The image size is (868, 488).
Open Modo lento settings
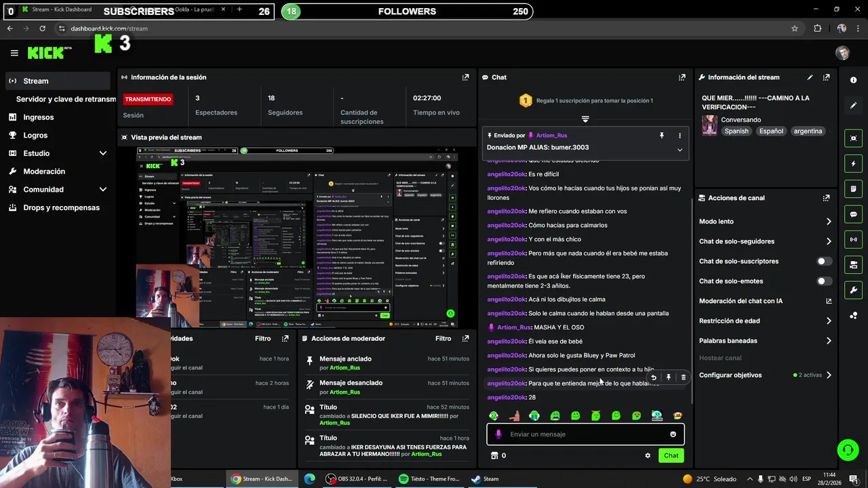click(x=765, y=222)
